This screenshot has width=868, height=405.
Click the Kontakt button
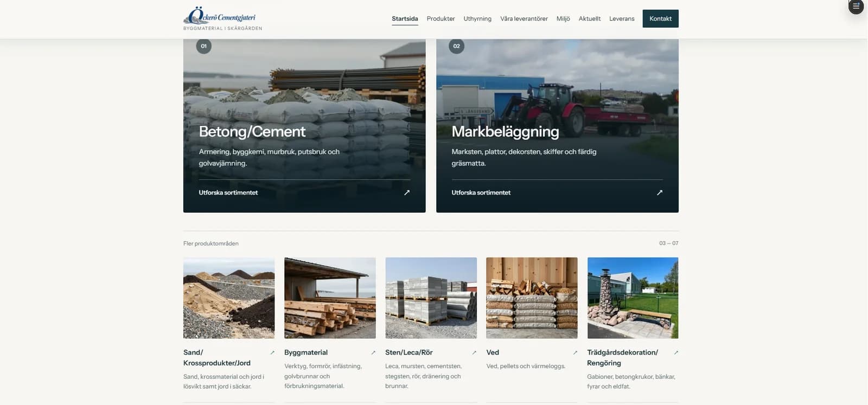[x=661, y=18]
